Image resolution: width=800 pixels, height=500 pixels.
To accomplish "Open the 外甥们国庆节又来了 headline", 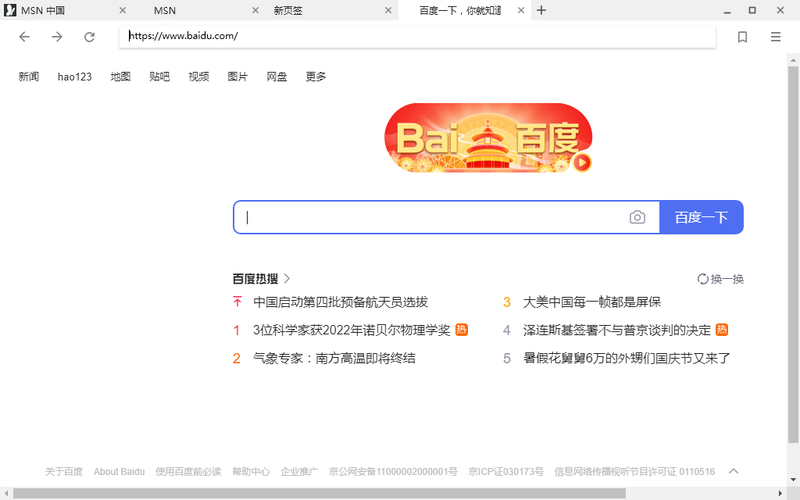I will point(627,358).
